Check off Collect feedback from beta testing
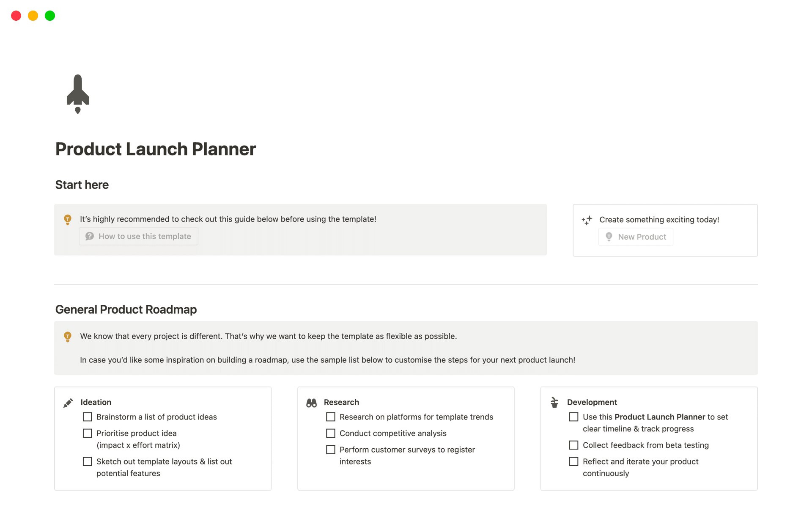812x508 pixels. click(573, 445)
